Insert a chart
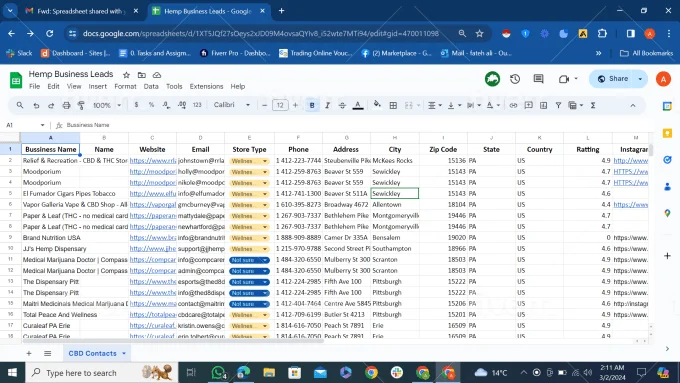Image resolution: width=680 pixels, height=383 pixels. click(x=543, y=105)
